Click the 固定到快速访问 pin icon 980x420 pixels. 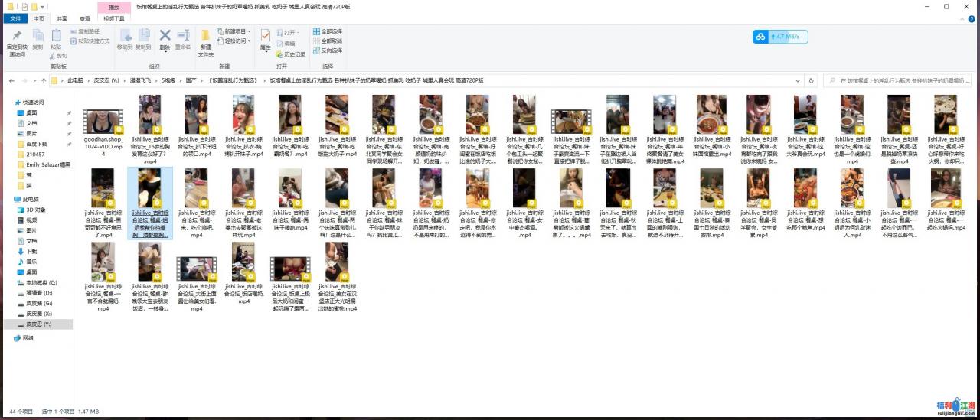pyautogui.click(x=16, y=38)
